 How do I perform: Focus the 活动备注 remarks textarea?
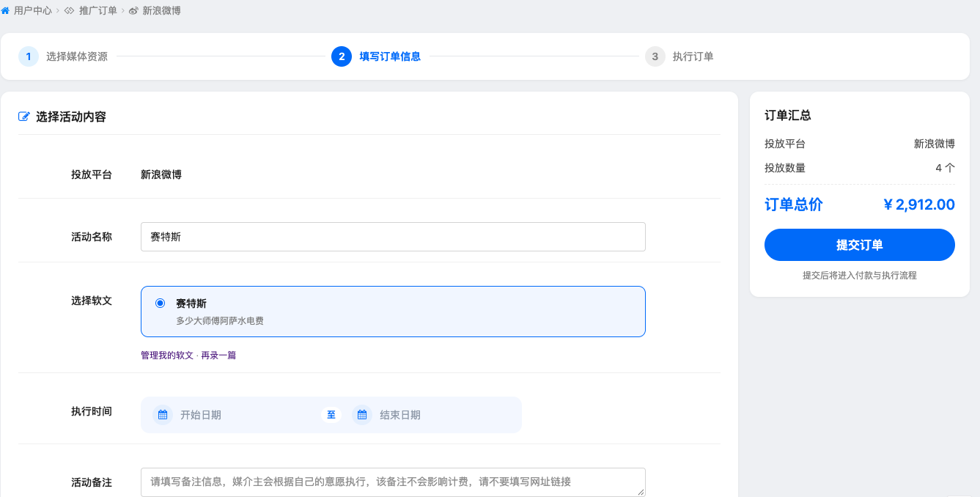point(393,482)
